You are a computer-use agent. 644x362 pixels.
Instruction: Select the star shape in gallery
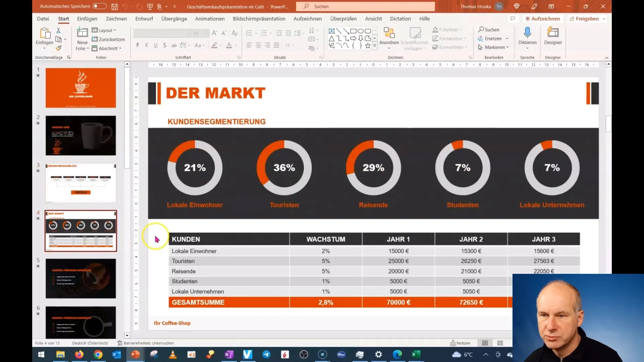(368, 46)
